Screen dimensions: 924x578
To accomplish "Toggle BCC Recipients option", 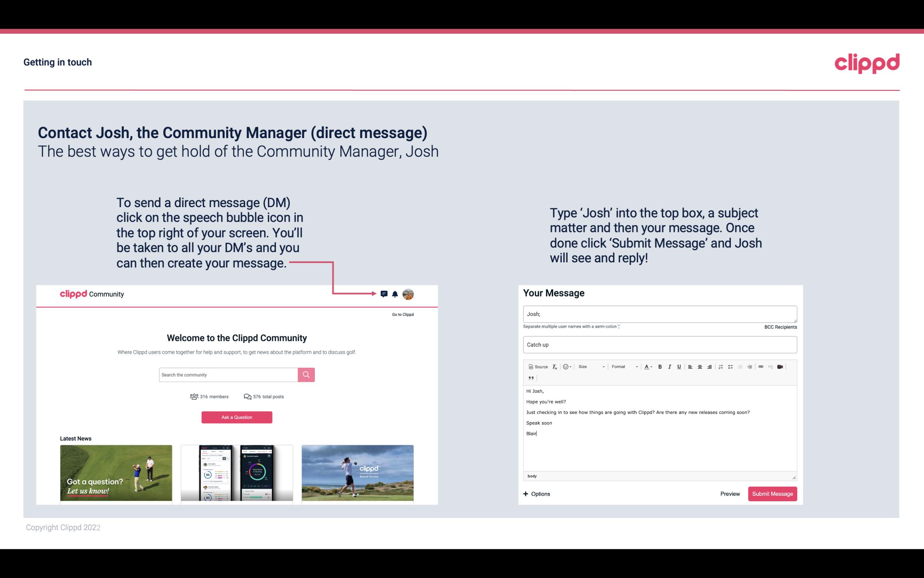I will [780, 327].
